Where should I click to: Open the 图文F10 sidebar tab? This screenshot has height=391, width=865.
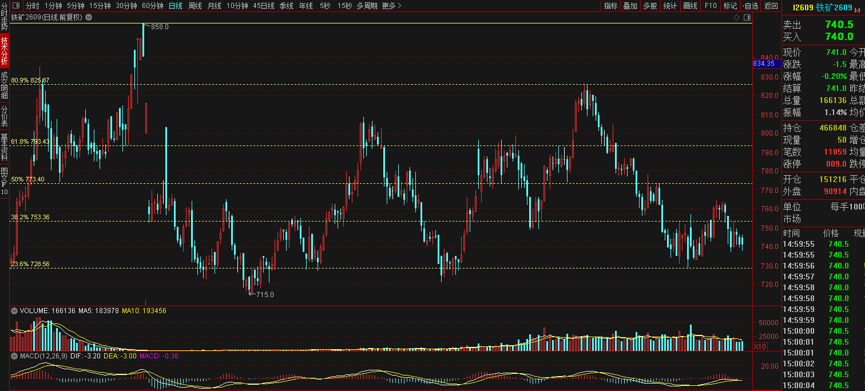4,181
